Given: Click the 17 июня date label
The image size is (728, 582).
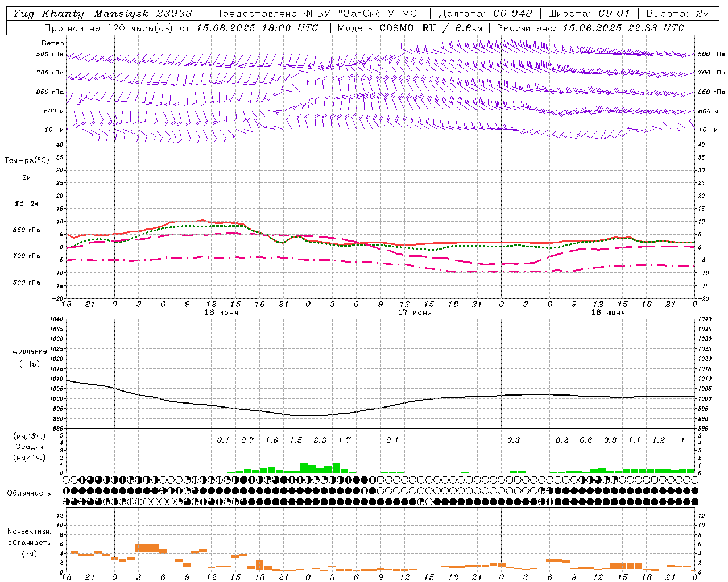Looking at the screenshot, I should 415,313.
